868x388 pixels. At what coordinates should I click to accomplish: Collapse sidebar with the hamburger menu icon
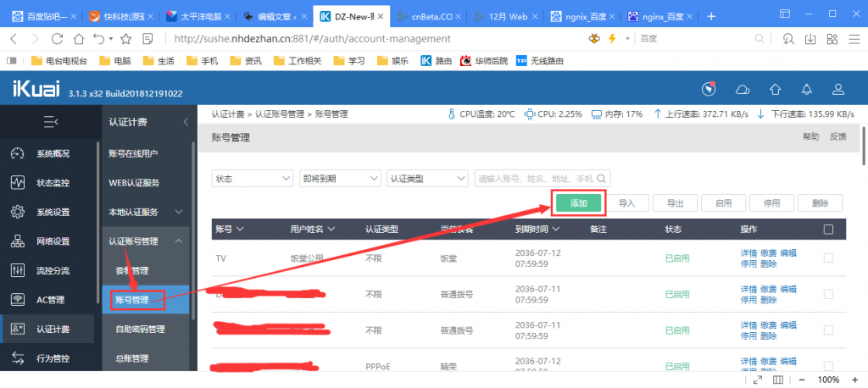50,122
